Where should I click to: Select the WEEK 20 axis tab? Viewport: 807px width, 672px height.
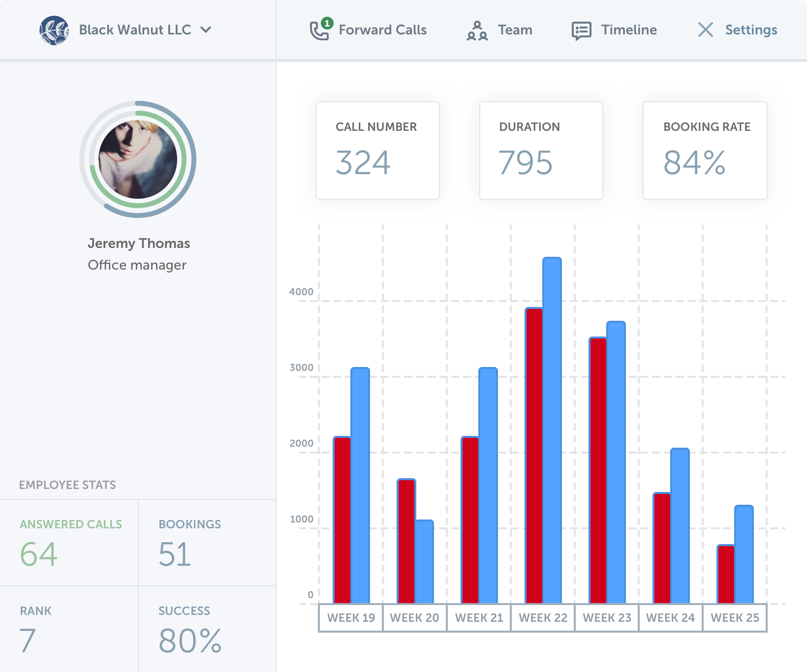pos(415,618)
